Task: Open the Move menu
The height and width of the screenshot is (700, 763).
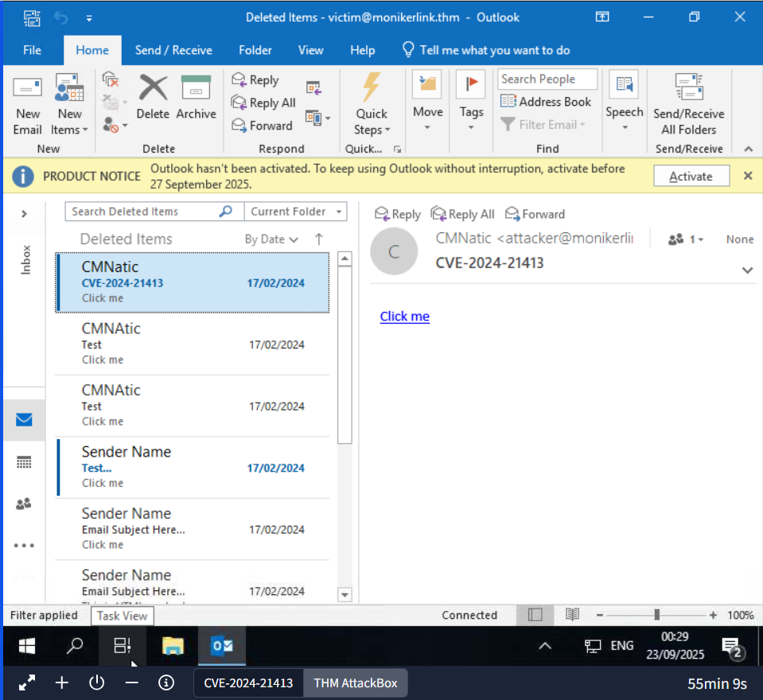Action: tap(427, 101)
